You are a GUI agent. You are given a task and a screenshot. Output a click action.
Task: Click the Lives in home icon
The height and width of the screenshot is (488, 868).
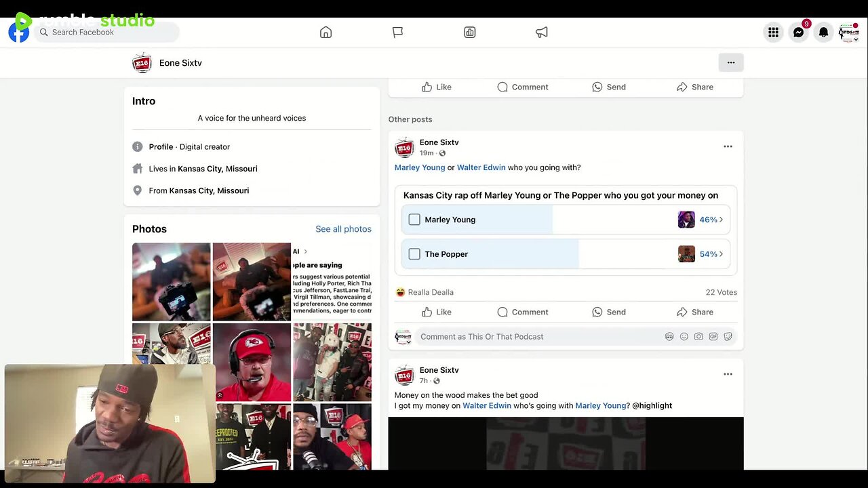point(138,169)
